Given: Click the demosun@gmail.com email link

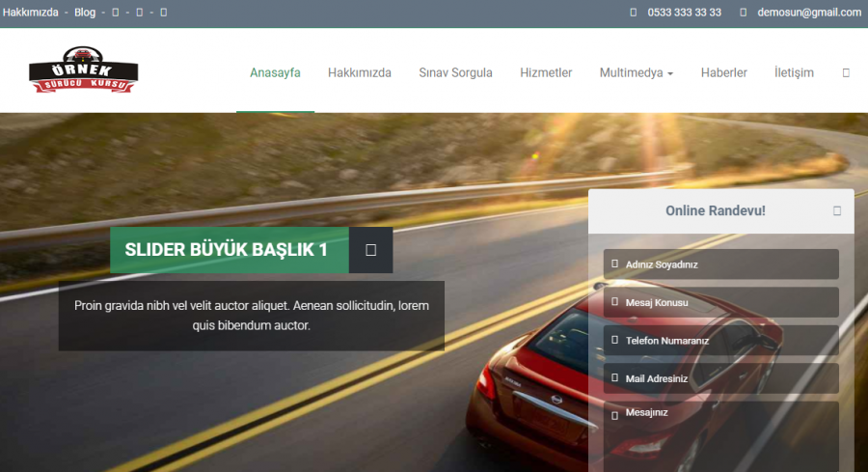Looking at the screenshot, I should 809,13.
